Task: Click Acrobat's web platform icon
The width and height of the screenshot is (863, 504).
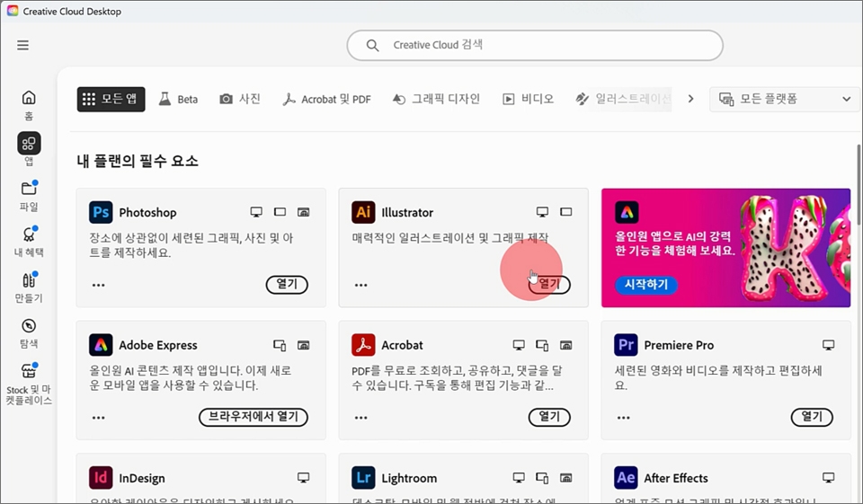Action: [x=565, y=345]
